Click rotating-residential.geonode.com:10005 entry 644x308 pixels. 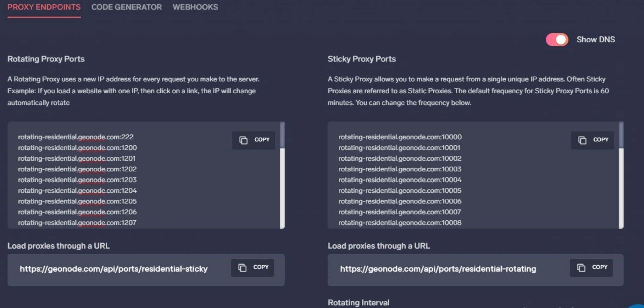click(400, 190)
